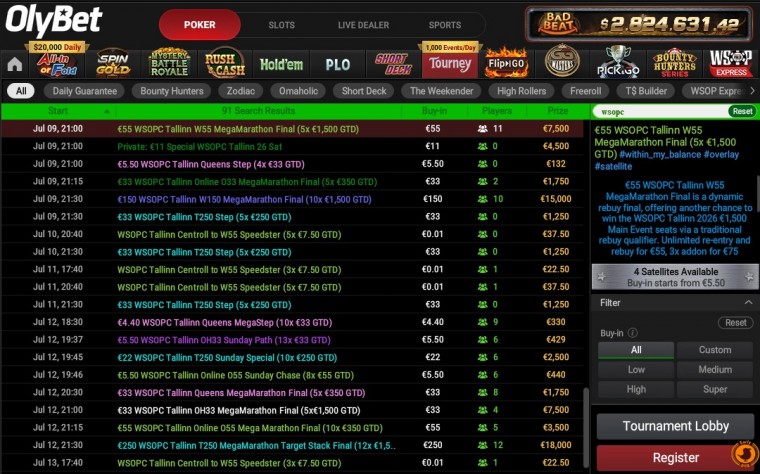Sort tournaments by the Prize column
The width and height of the screenshot is (760, 474).
tap(557, 111)
